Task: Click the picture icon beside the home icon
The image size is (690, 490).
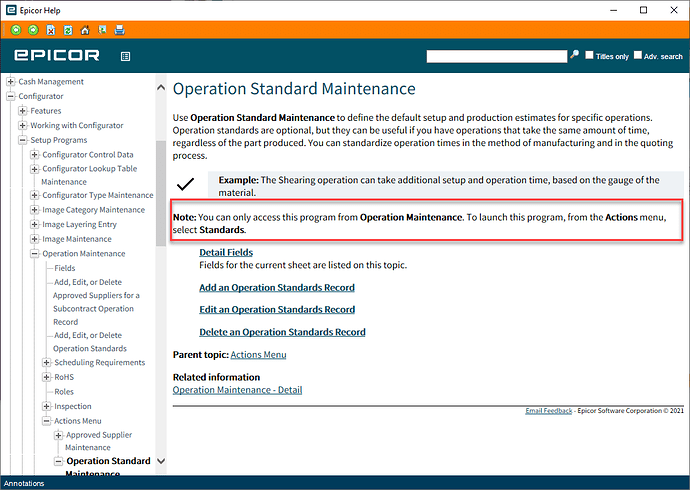Action: 102,30
